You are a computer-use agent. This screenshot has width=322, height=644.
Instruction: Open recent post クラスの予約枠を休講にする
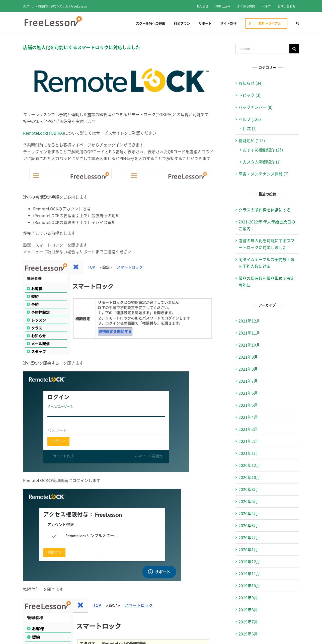coord(264,210)
